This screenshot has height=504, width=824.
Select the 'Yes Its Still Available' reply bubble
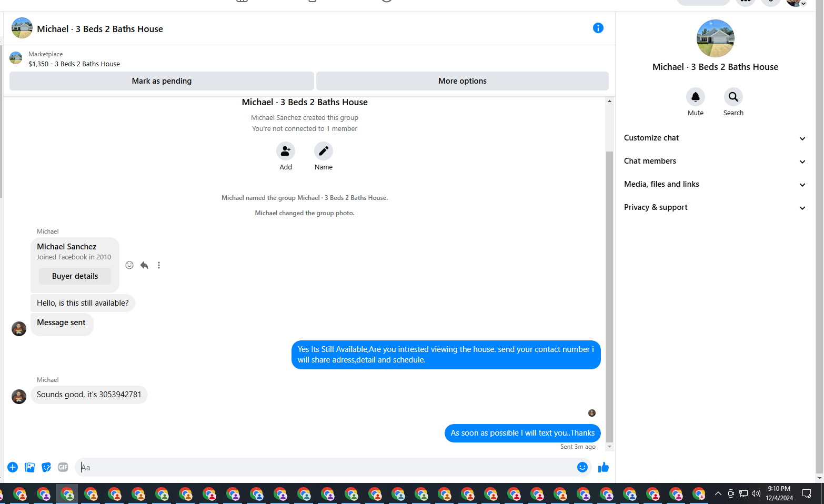tap(446, 355)
